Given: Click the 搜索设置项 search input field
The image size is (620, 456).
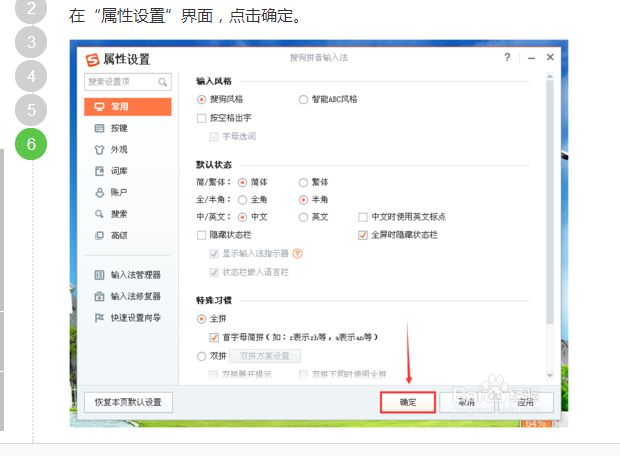Looking at the screenshot, I should pyautogui.click(x=128, y=82).
